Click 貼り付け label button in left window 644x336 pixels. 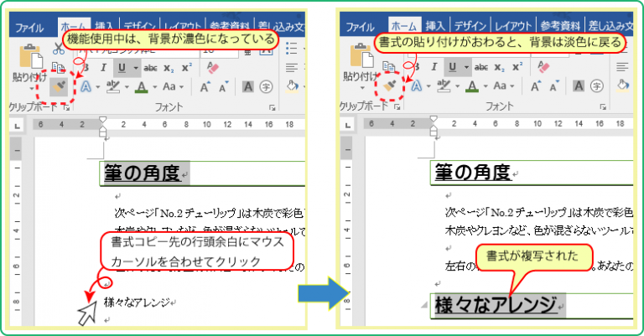click(x=29, y=77)
